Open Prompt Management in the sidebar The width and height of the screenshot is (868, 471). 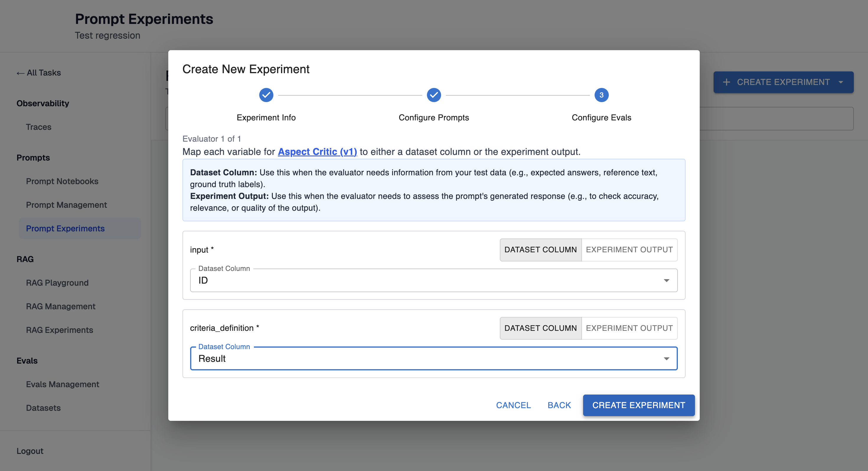click(66, 205)
